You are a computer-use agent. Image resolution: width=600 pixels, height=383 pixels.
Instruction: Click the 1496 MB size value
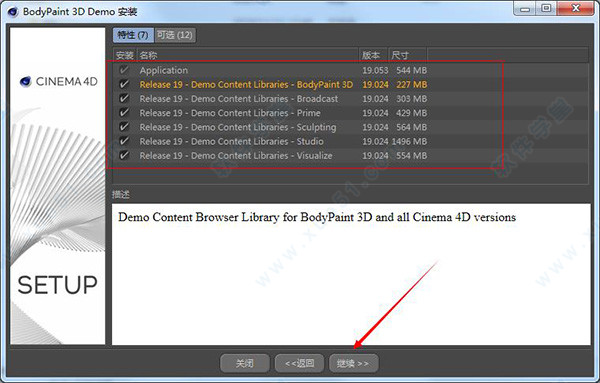pyautogui.click(x=409, y=141)
